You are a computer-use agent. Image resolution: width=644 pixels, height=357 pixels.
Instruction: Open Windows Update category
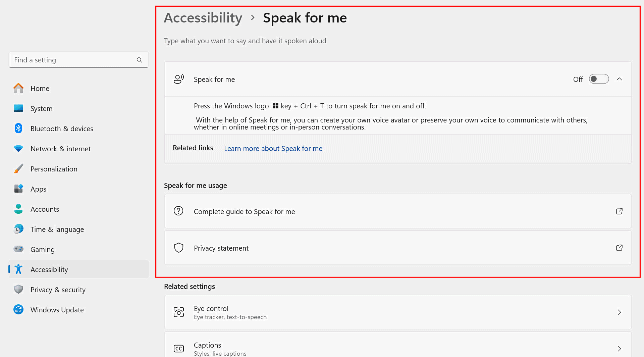(79, 310)
